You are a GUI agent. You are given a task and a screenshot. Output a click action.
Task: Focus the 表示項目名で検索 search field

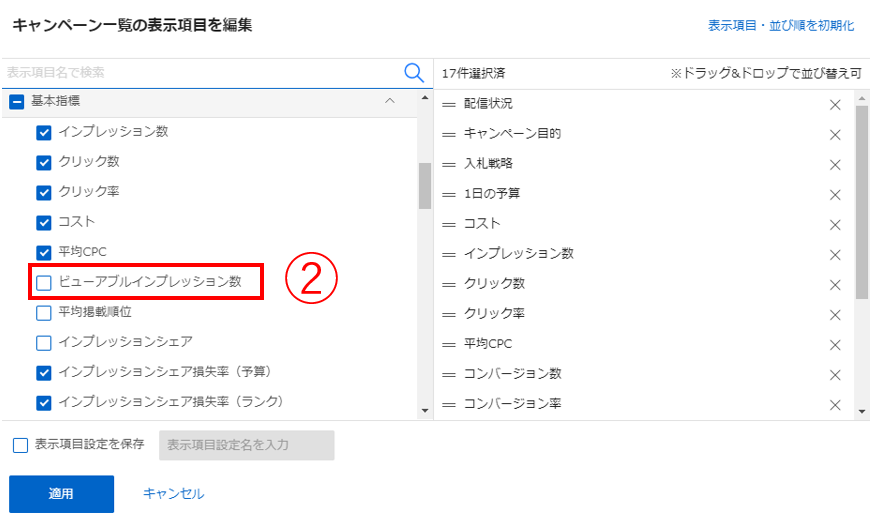click(x=200, y=72)
